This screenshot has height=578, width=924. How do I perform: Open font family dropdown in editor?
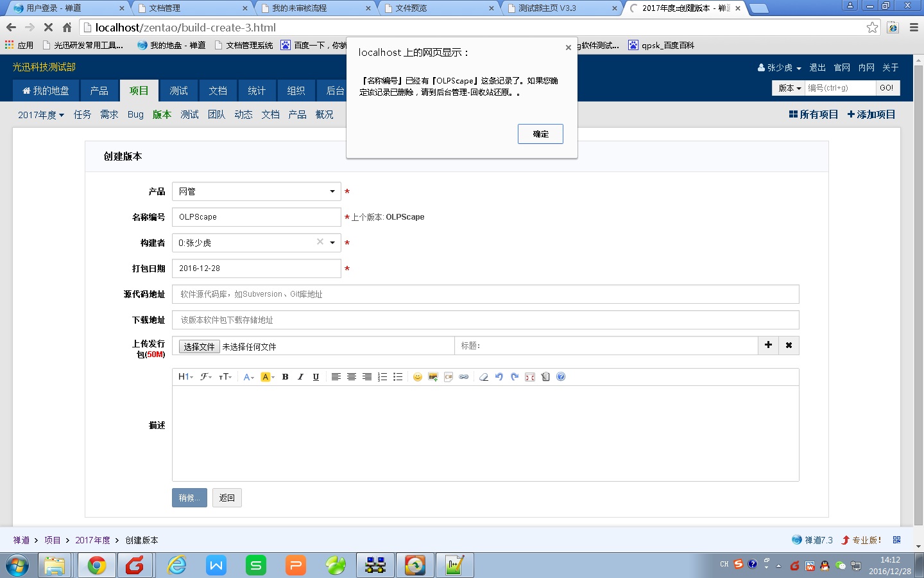pyautogui.click(x=206, y=377)
